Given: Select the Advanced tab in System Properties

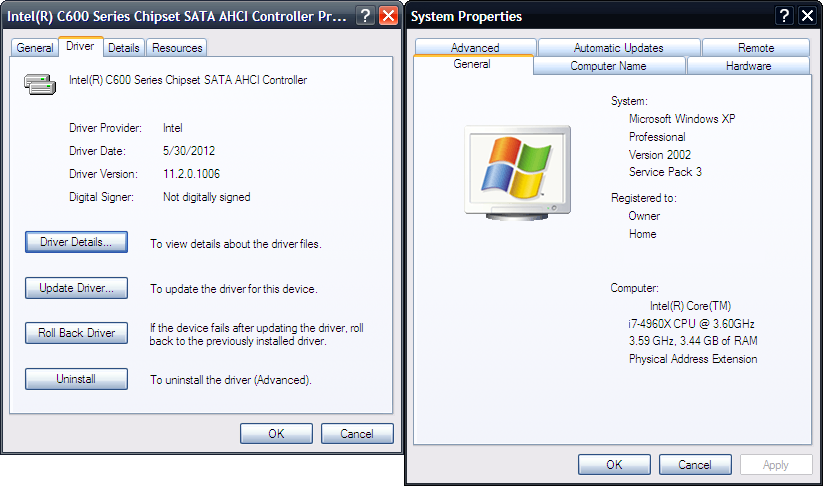Looking at the screenshot, I should click(x=475, y=48).
